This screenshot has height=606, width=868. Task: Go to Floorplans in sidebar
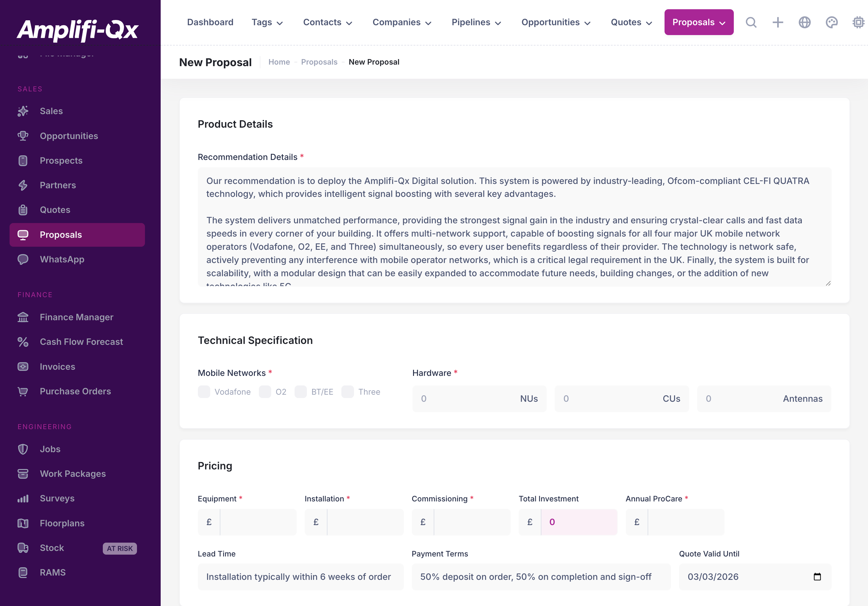62,523
